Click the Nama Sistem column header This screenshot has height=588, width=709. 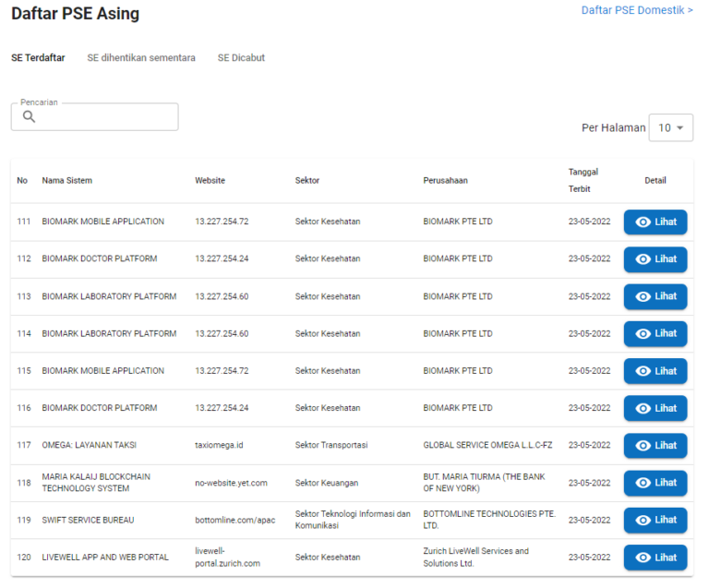pyautogui.click(x=67, y=181)
